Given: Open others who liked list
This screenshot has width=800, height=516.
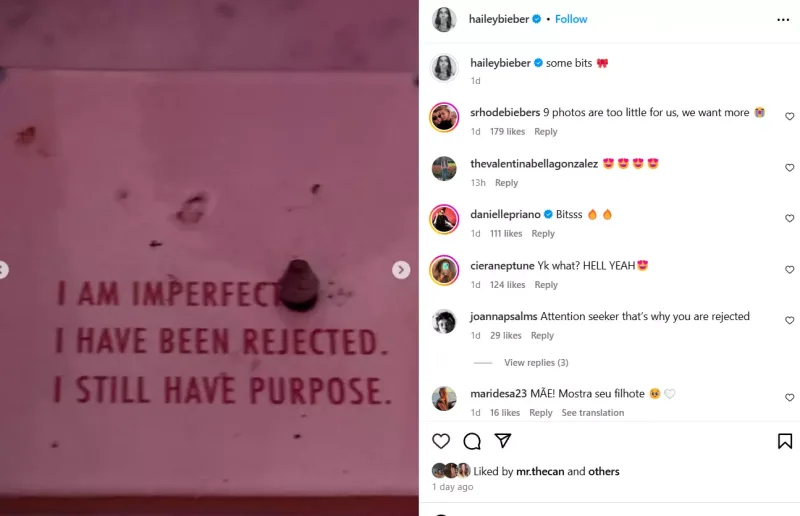Looking at the screenshot, I should pyautogui.click(x=604, y=471).
